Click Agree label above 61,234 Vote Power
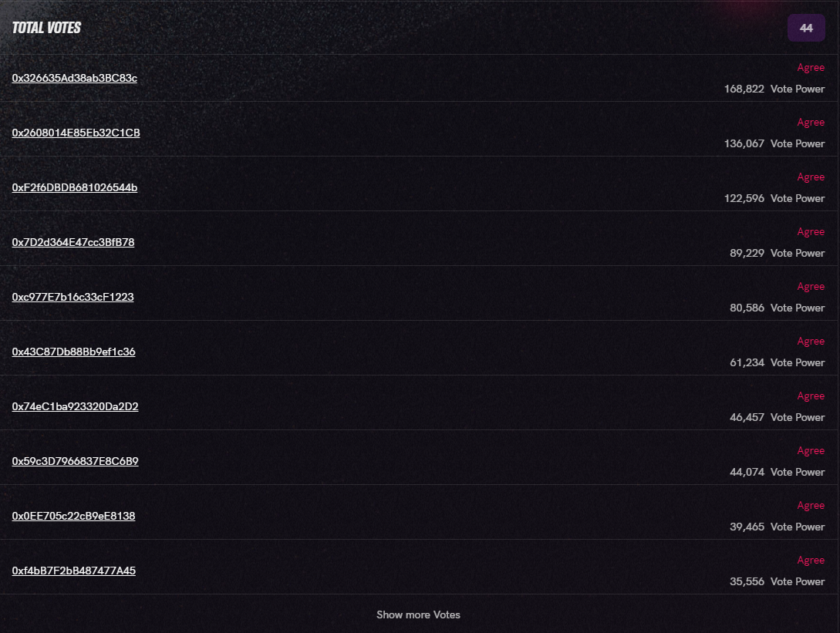 click(811, 341)
